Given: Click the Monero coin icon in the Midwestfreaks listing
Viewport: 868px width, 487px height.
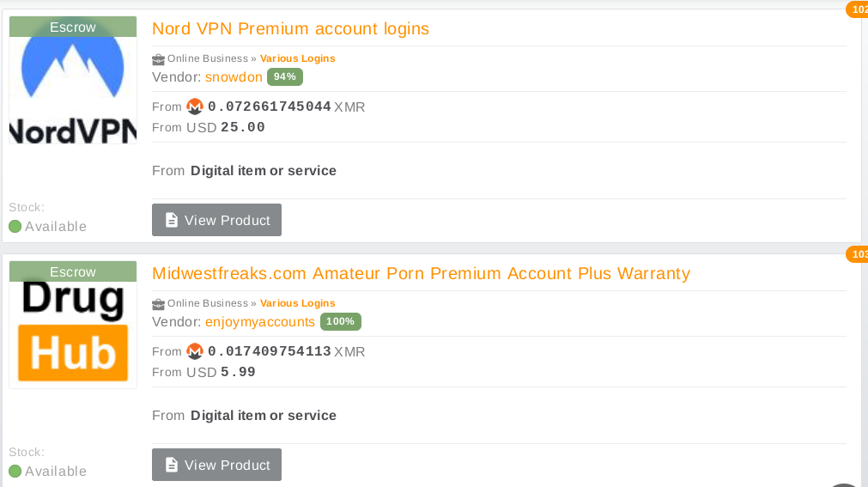Looking at the screenshot, I should pyautogui.click(x=195, y=351).
